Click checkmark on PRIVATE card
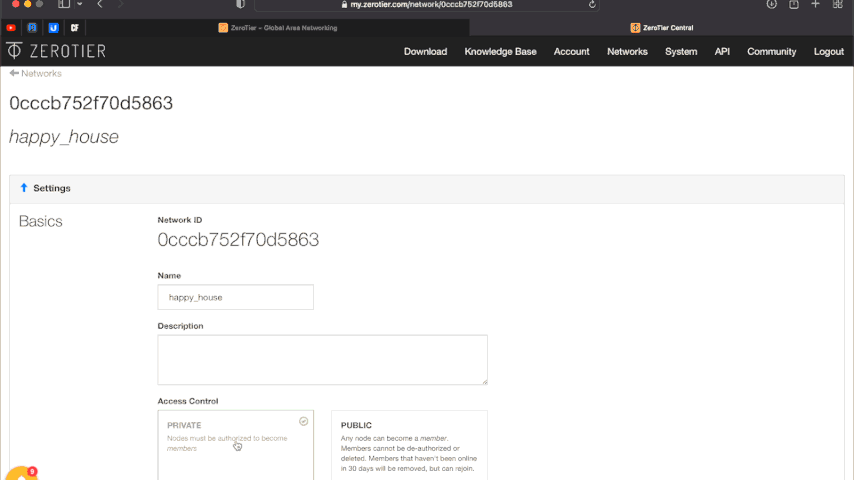Viewport: 854px width, 480px height. [x=303, y=421]
